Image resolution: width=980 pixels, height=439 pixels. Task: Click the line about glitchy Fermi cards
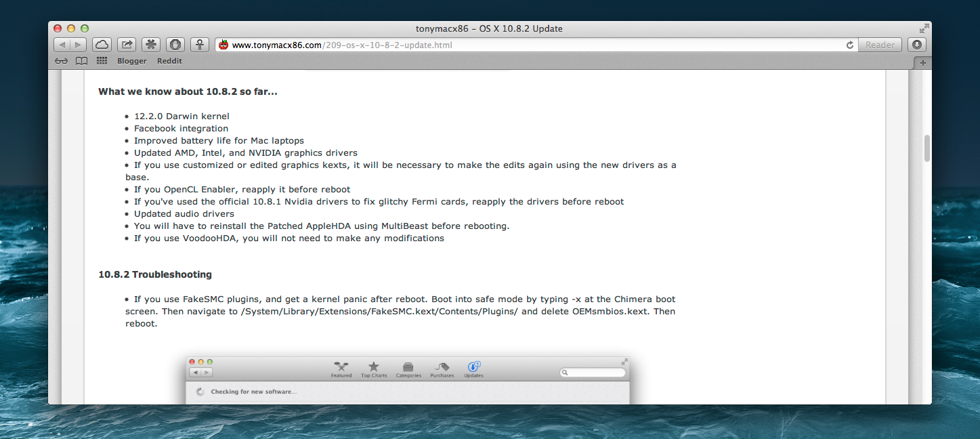(379, 201)
